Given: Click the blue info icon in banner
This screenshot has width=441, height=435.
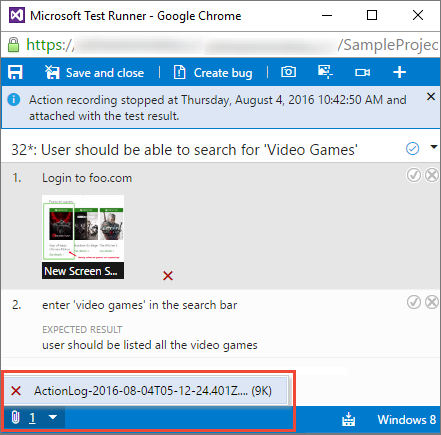Looking at the screenshot, I should click(14, 100).
